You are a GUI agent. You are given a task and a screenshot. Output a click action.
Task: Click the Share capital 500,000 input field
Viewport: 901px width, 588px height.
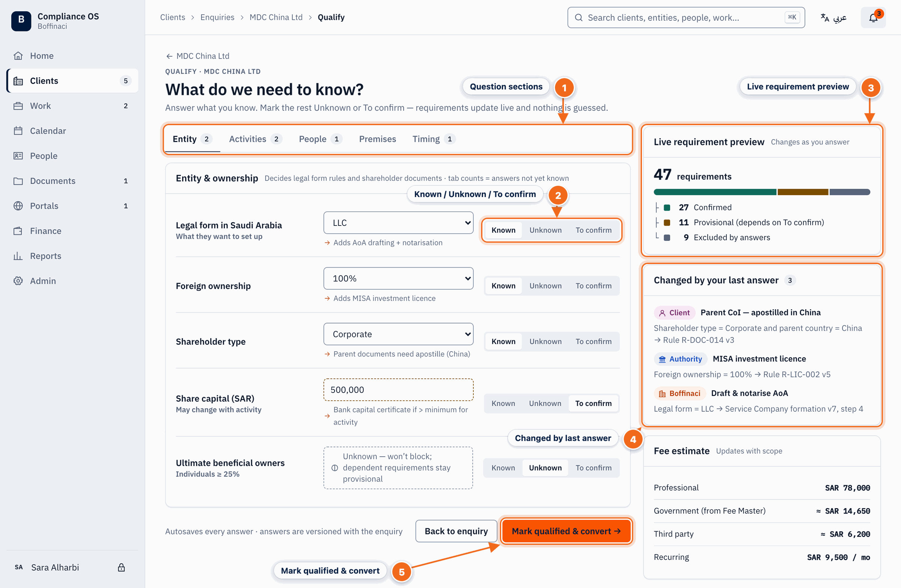(398, 389)
